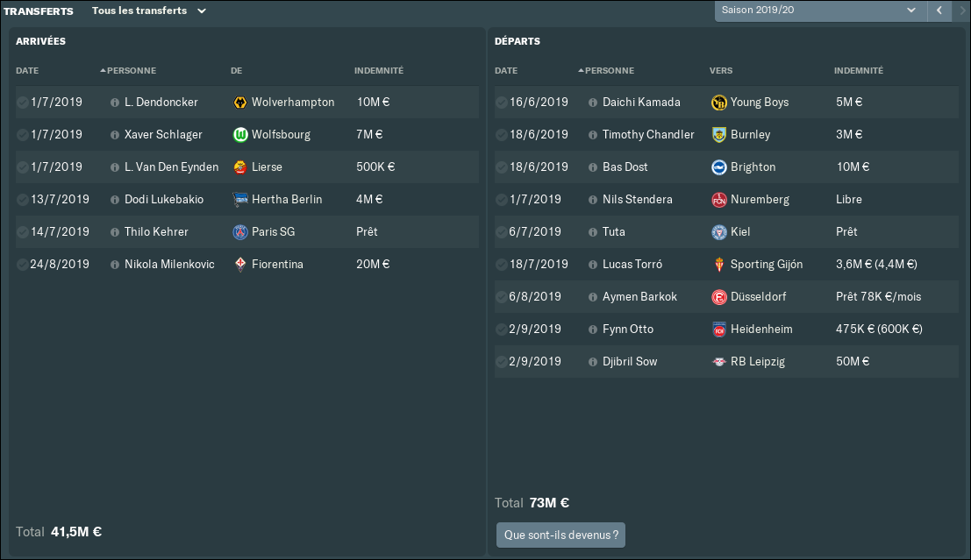Tick the checkmark for L. Dendoncker row
Screen dimensions: 971x560
22,103
